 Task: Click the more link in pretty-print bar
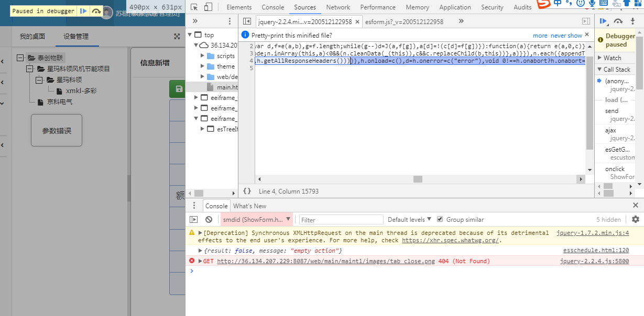[x=540, y=36]
